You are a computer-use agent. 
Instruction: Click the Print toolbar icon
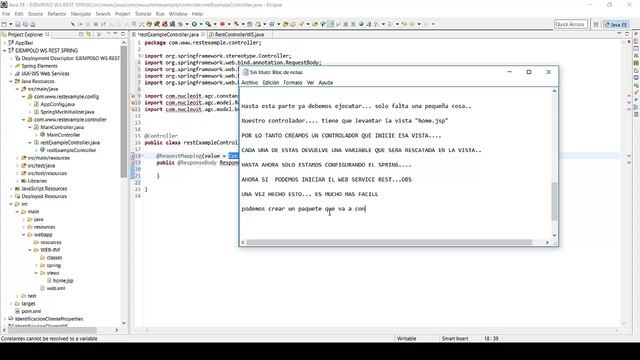coord(33,24)
